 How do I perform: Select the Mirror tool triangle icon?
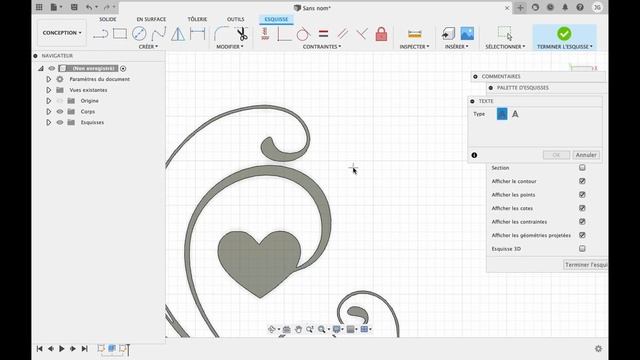click(x=178, y=34)
